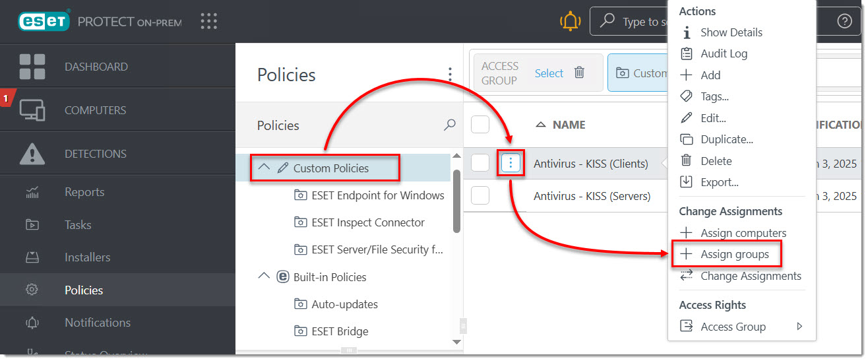Select ESET Server/File Security folder
868x361 pixels.
tap(377, 249)
